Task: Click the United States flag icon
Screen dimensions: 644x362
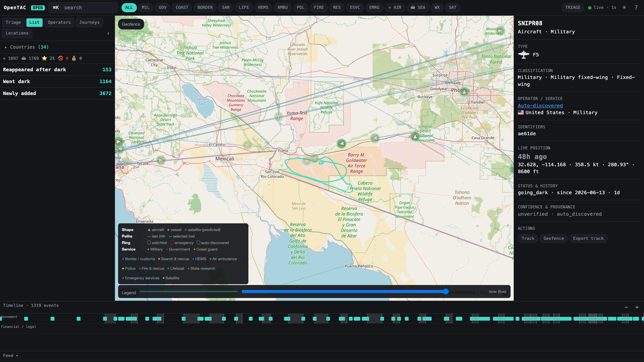Action: [521, 113]
